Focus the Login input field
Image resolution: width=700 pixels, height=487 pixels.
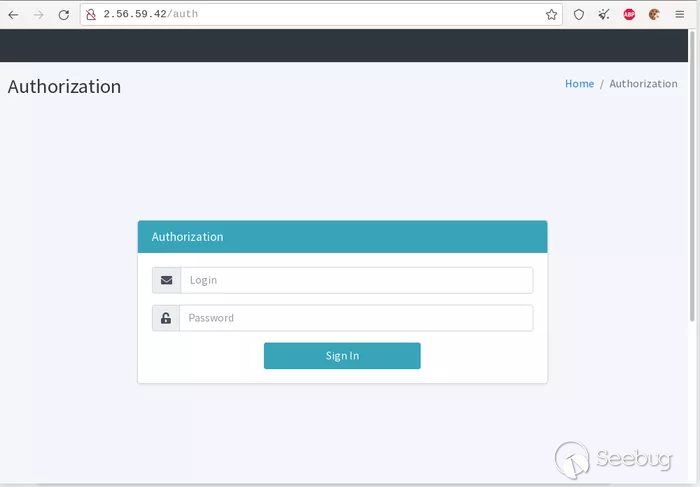coord(357,280)
